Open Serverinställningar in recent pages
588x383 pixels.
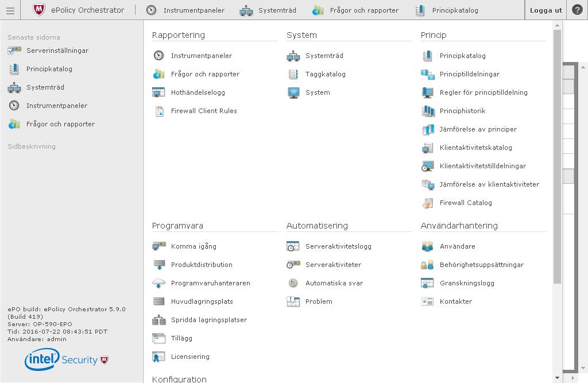(x=57, y=51)
